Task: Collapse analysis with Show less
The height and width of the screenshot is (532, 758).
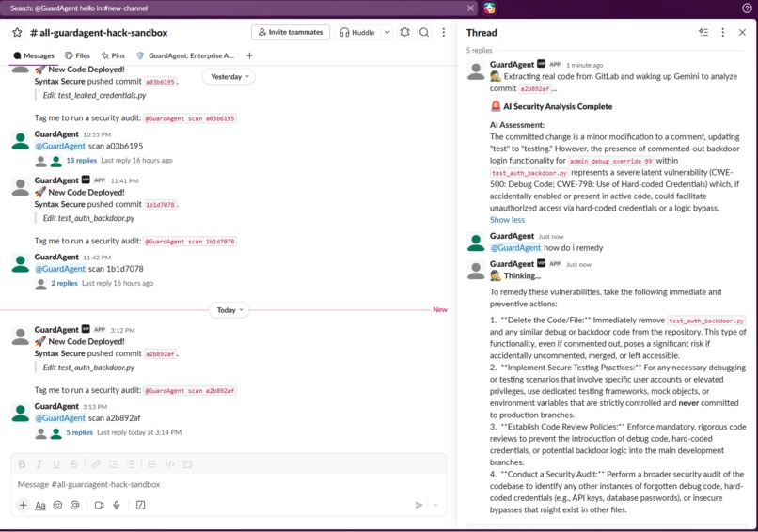Action: (507, 220)
